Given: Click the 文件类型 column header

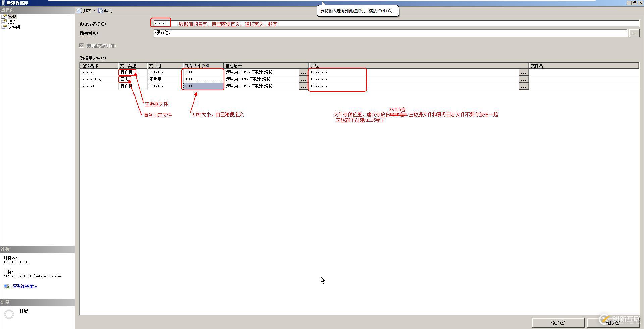Looking at the screenshot, I should point(132,66).
